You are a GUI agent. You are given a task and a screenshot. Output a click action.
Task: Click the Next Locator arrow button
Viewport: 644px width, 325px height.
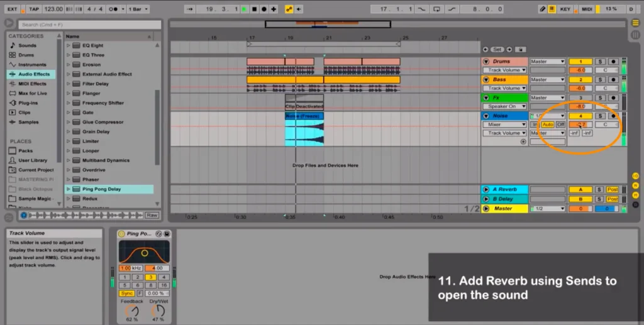tap(509, 49)
